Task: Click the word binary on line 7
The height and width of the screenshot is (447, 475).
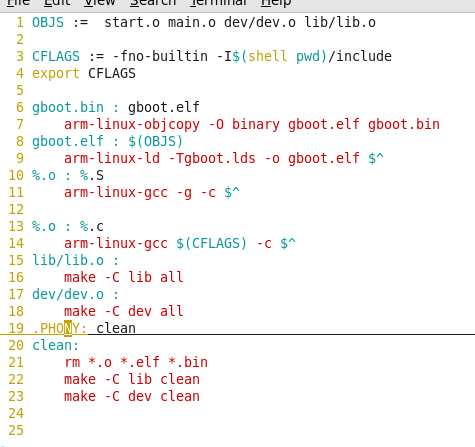Action: point(256,124)
